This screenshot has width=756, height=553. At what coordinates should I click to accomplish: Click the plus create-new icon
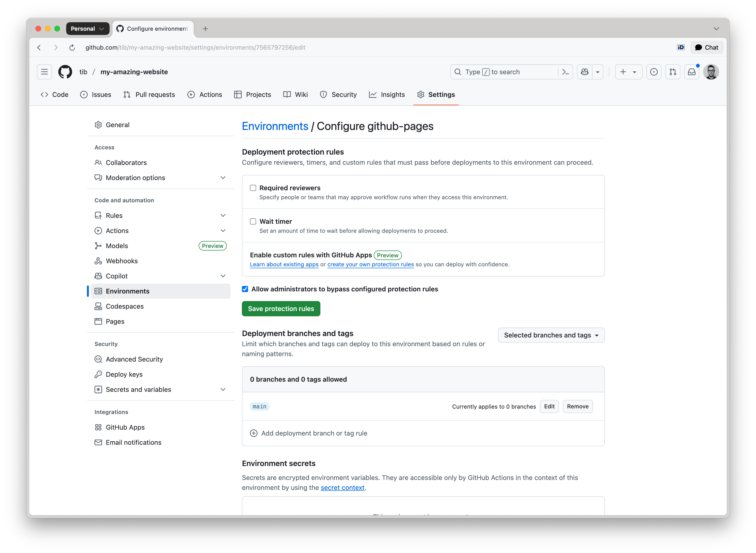pos(623,72)
